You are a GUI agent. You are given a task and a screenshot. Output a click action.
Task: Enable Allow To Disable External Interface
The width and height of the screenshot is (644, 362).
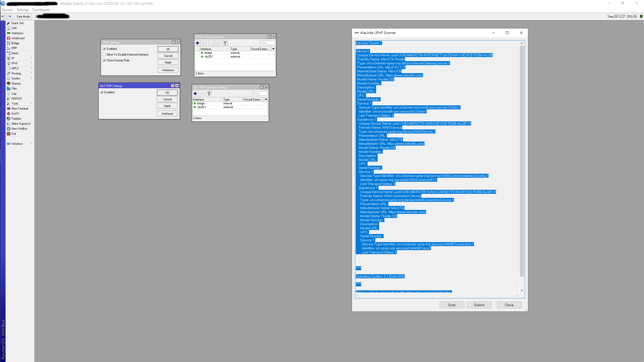104,55
